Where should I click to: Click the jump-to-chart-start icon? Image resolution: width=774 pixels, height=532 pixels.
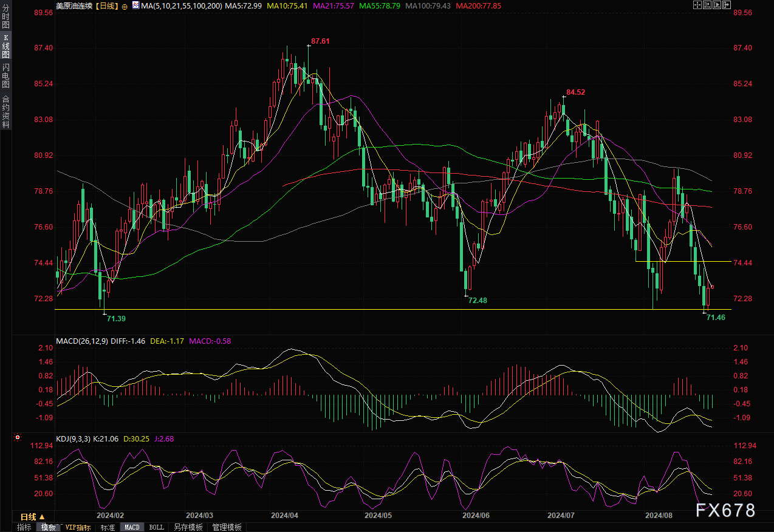click(x=707, y=5)
